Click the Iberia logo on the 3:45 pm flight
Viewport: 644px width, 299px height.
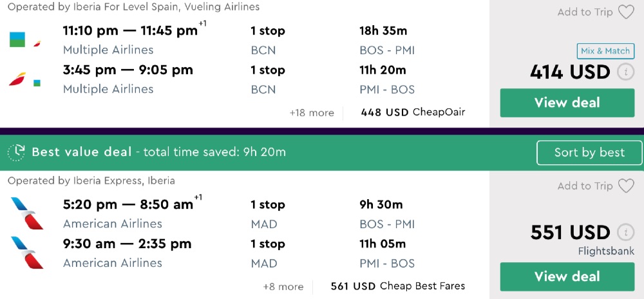17,80
